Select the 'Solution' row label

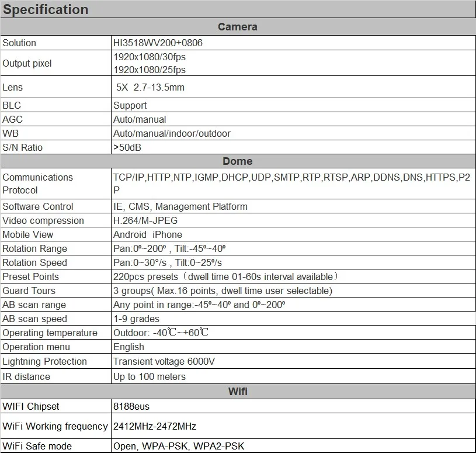click(19, 43)
